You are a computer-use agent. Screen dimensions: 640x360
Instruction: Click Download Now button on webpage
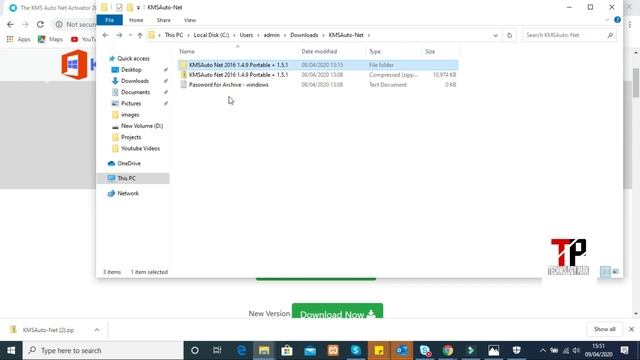pyautogui.click(x=337, y=311)
